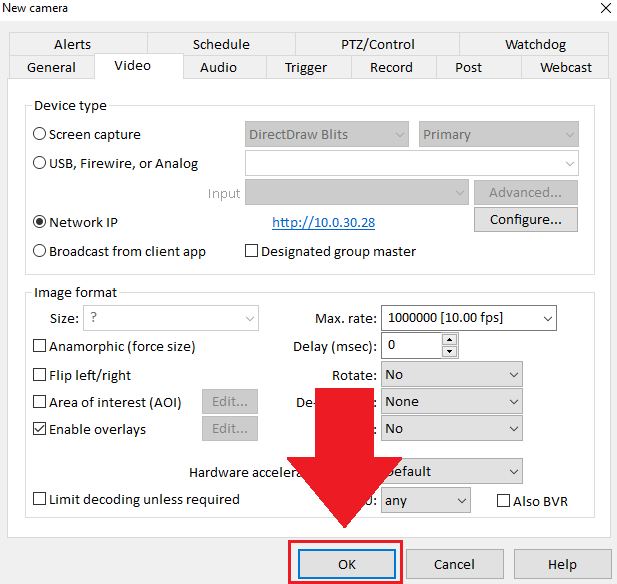Switch to the Audio tab
This screenshot has height=584, width=617.
[x=218, y=67]
